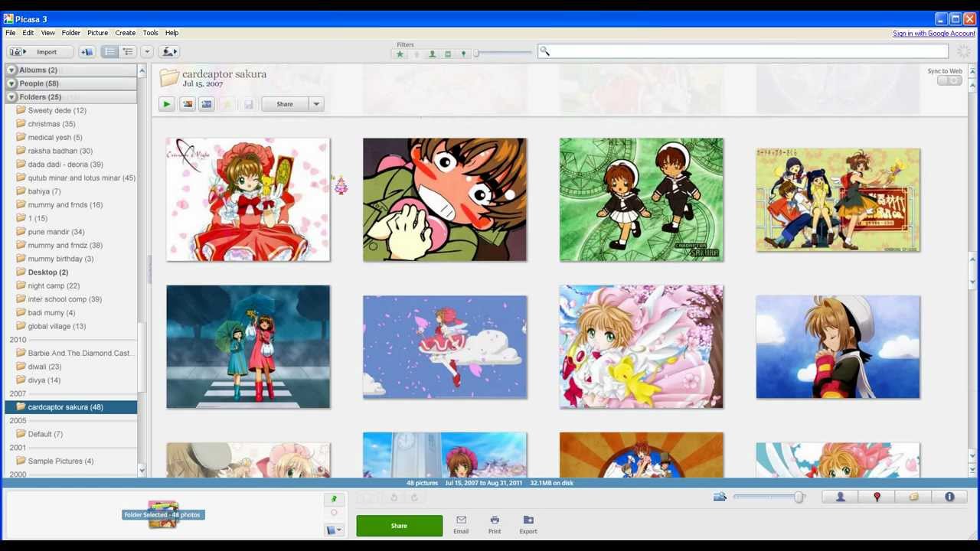The height and width of the screenshot is (551, 980).
Task: Adjust the thumbnail size zoom slider
Action: [769, 497]
